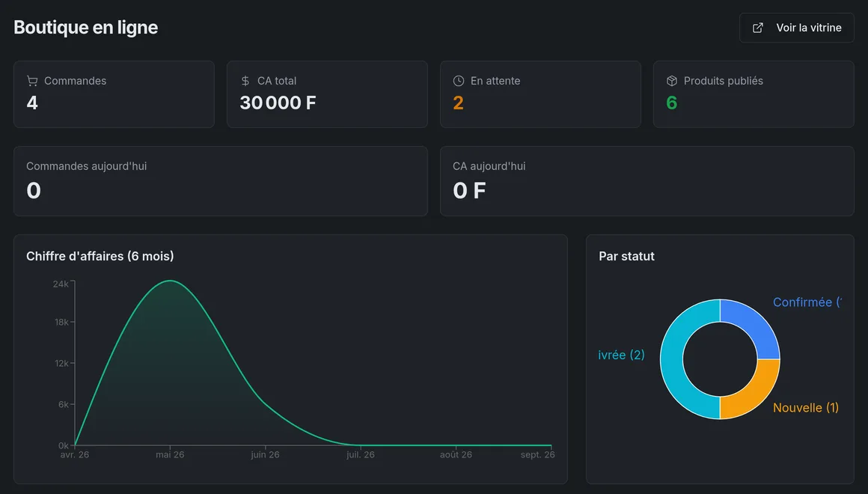This screenshot has width=868, height=494.
Task: Click the orange Nouvelle donut segment
Action: point(754,393)
